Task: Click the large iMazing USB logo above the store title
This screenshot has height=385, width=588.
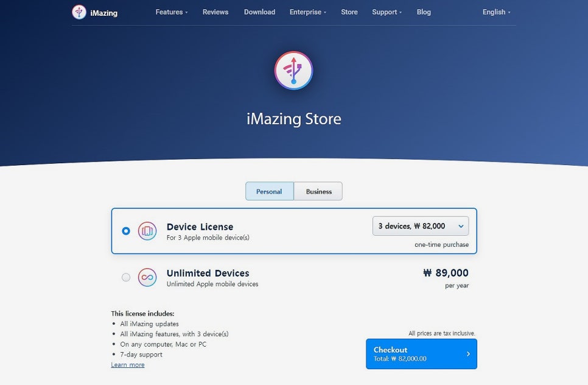Action: [293, 71]
